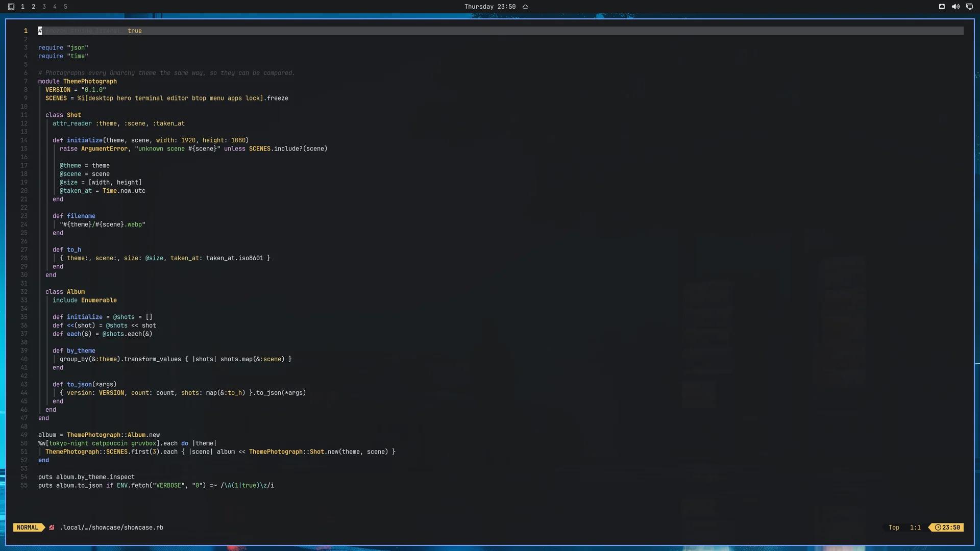The height and width of the screenshot is (551, 980).
Task: Click the NORMAL mode indicator
Action: 28,528
